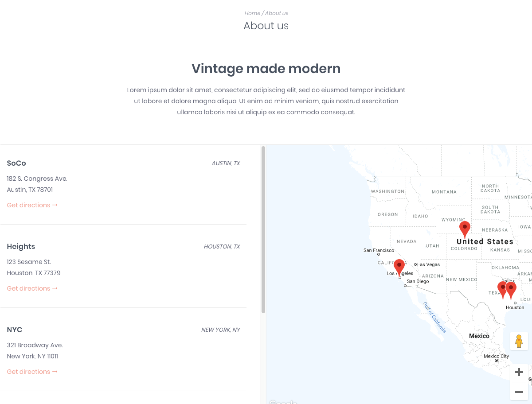Select the Texas pin nearest Houston label
This screenshot has height=404, width=532.
(512, 289)
